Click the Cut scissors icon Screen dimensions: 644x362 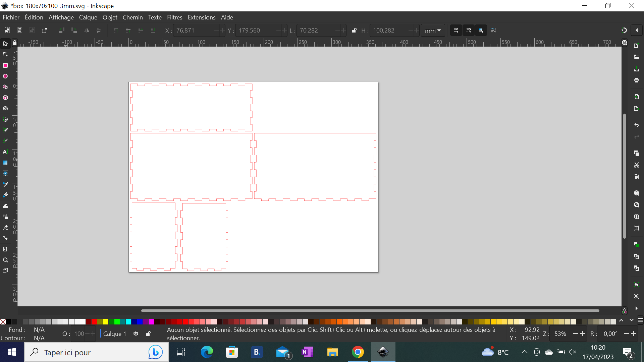[x=636, y=165]
